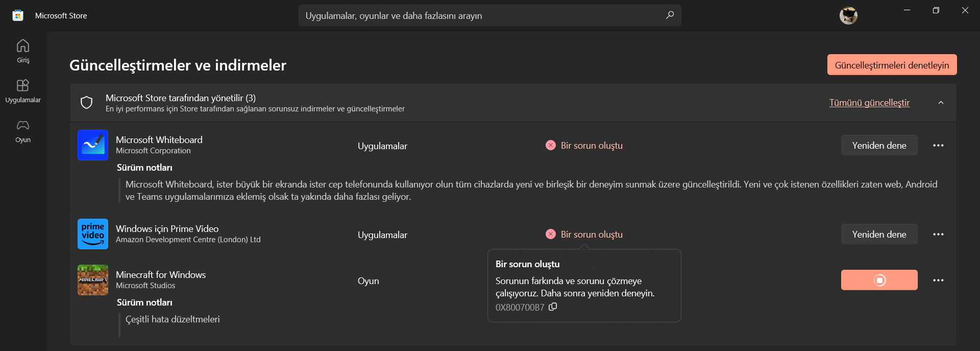Open the Windows için Prime Video title
Image resolution: width=980 pixels, height=351 pixels.
[x=167, y=228]
